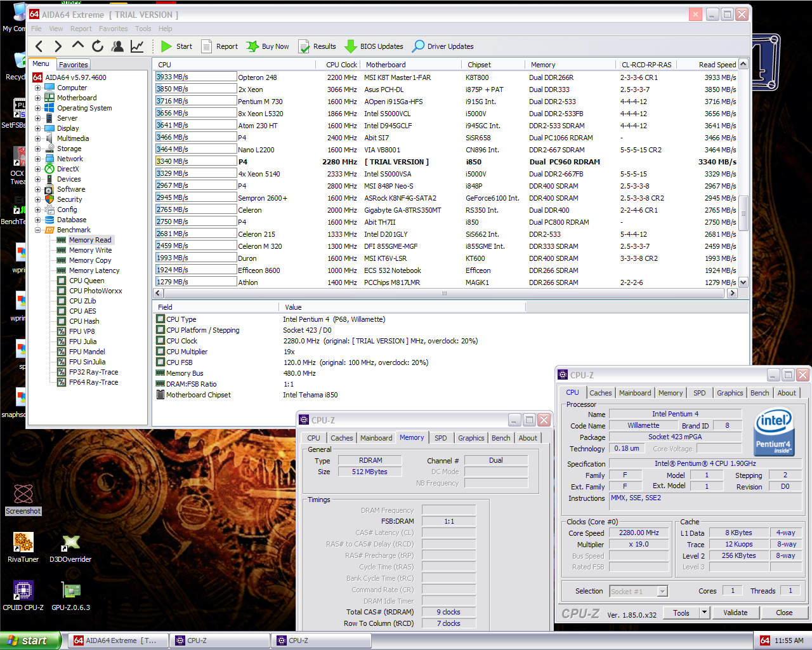Image resolution: width=812 pixels, height=650 pixels.
Task: Select the Opteron 248 result row
Action: coord(445,77)
